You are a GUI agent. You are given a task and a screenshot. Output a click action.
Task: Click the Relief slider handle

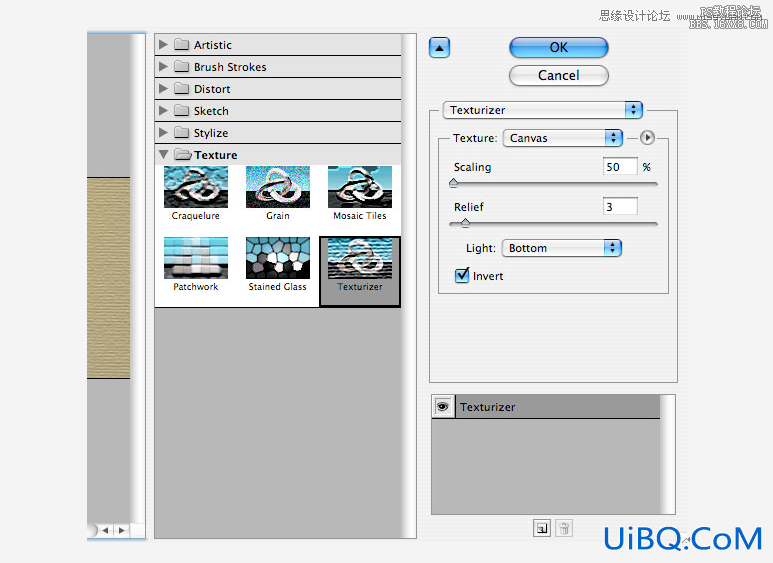click(465, 223)
